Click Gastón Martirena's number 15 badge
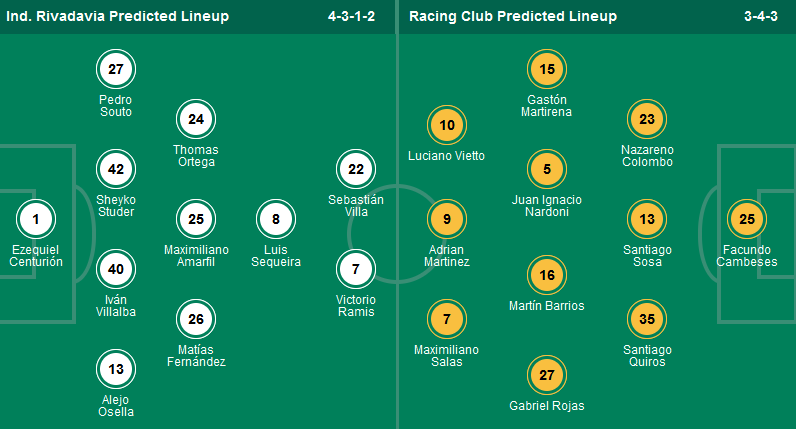The width and height of the screenshot is (796, 429). pos(547,70)
